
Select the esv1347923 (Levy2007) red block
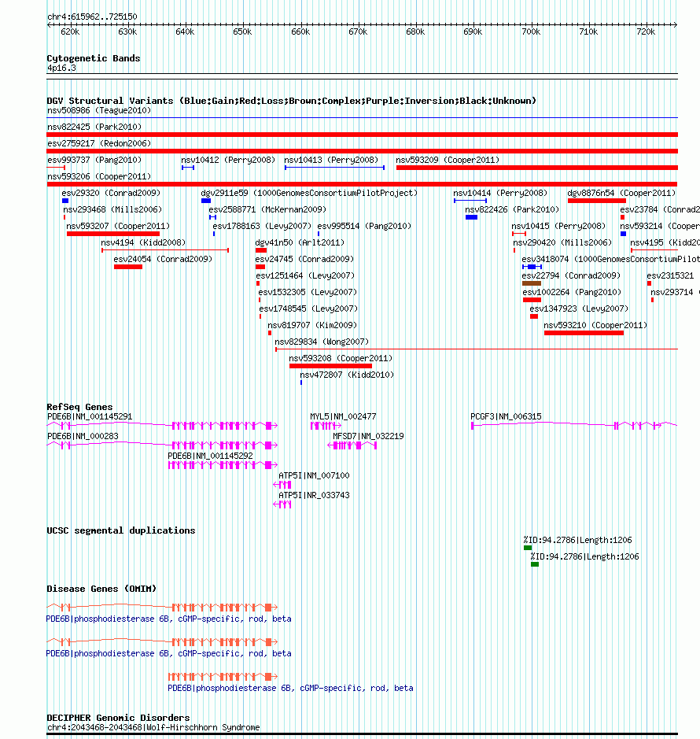click(x=534, y=316)
